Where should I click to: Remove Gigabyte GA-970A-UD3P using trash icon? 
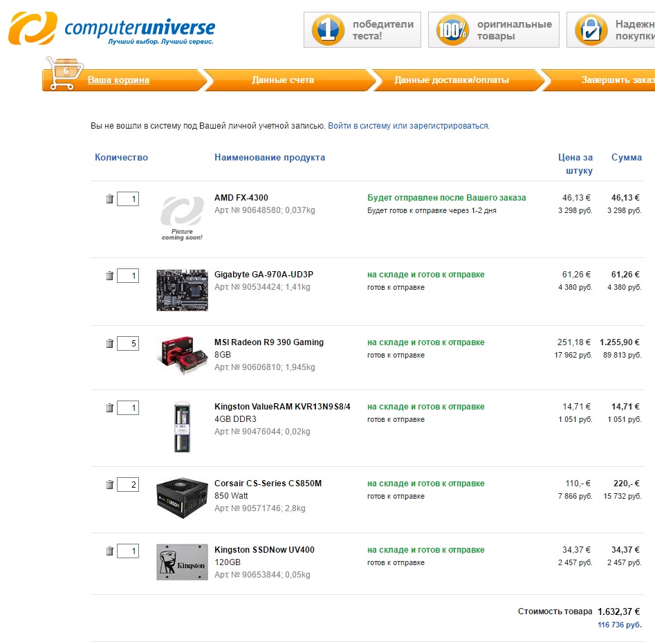[109, 275]
